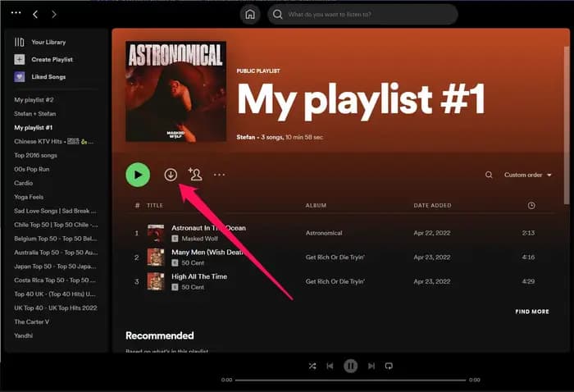
Task: Open Get Rich Or Die Tryin' album, row 3
Action: point(335,281)
